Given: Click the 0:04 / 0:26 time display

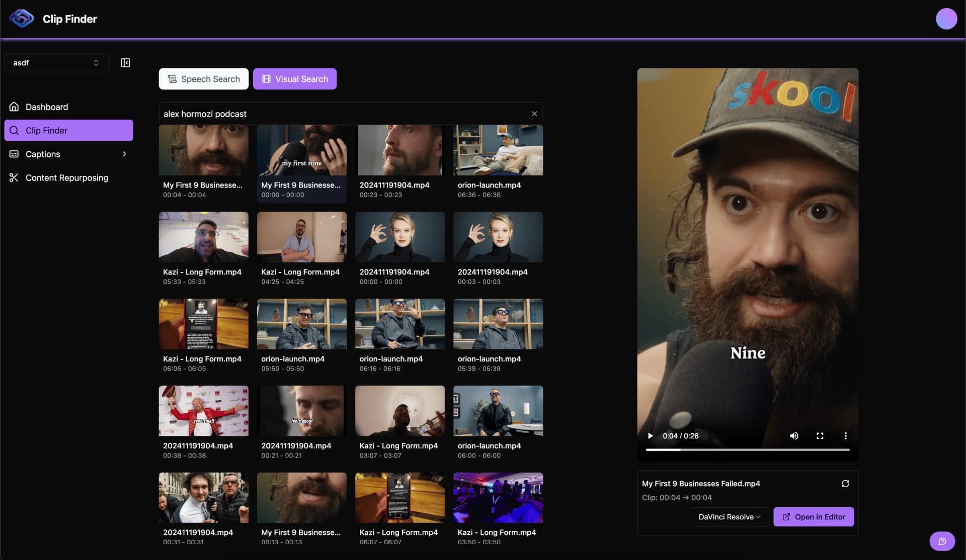Looking at the screenshot, I should [680, 436].
